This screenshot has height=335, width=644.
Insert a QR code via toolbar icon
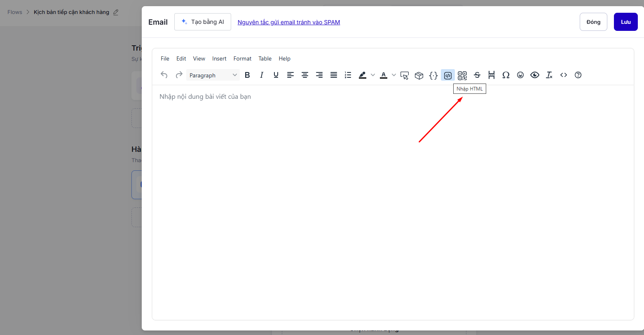(x=462, y=75)
